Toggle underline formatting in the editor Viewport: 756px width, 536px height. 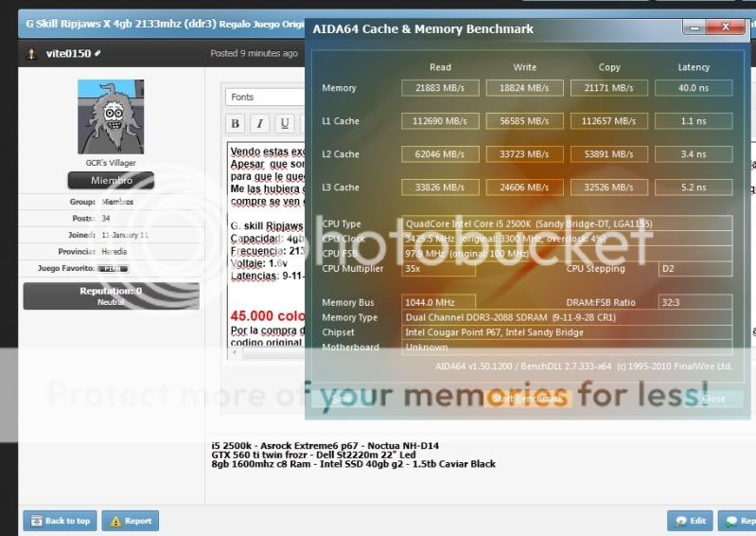(285, 123)
